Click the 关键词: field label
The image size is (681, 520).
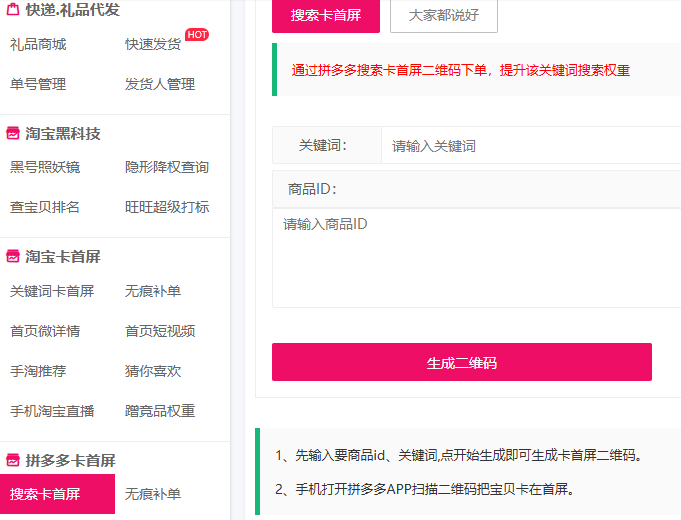coord(323,146)
